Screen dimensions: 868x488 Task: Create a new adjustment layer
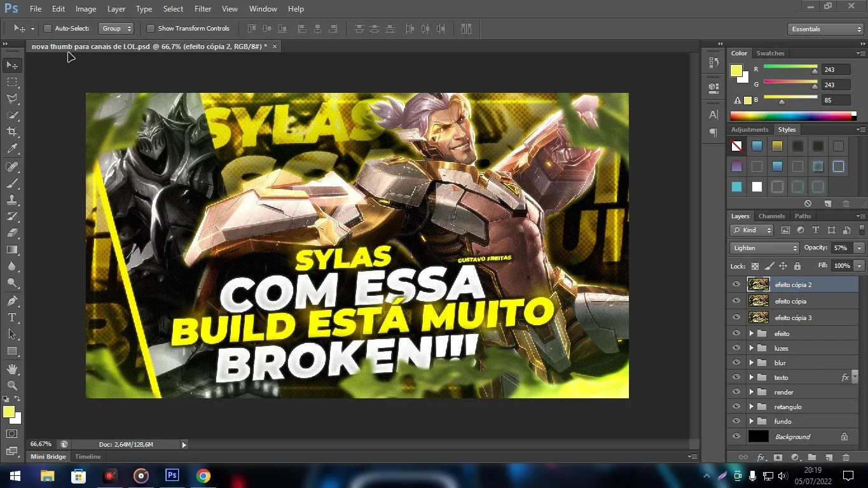coord(795,457)
